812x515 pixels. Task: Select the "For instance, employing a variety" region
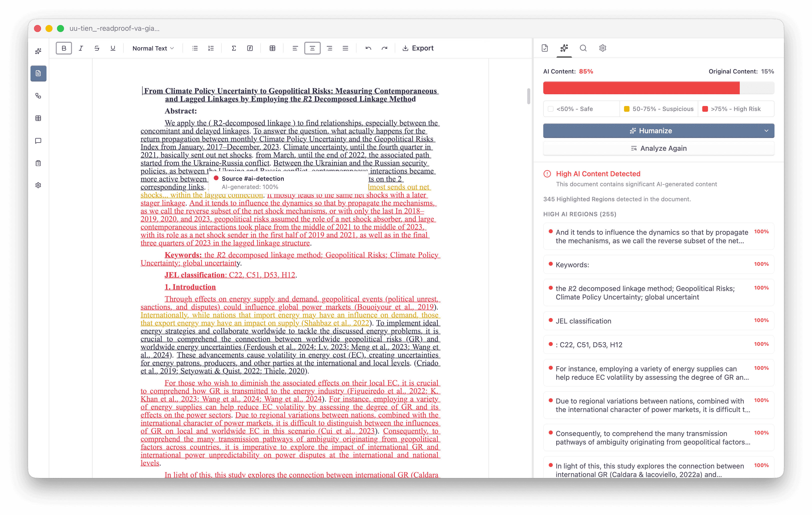coord(658,373)
